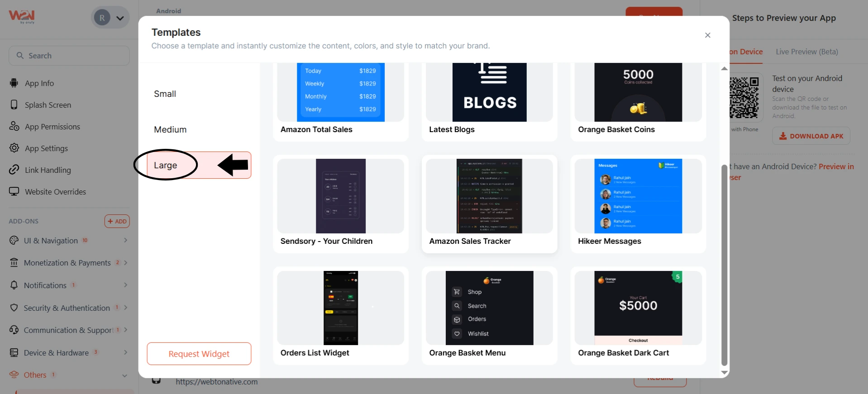Open the R account dropdown
Screen dimensions: 868x394
click(110, 18)
